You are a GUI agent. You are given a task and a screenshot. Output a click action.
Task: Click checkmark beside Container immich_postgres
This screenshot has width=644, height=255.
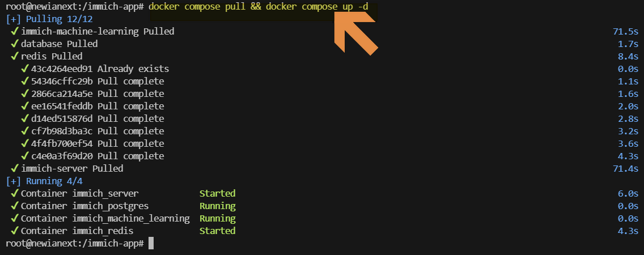coord(15,206)
